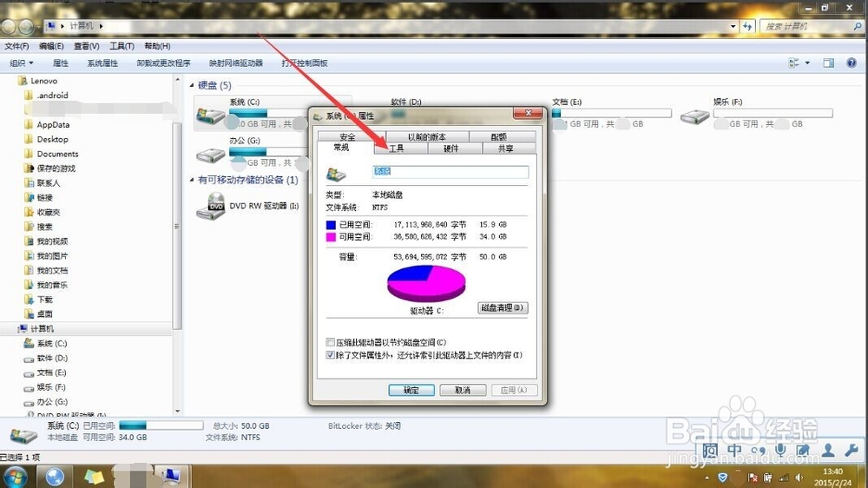Click the Explorer forward arrow
The width and height of the screenshot is (868, 488).
pyautogui.click(x=25, y=26)
